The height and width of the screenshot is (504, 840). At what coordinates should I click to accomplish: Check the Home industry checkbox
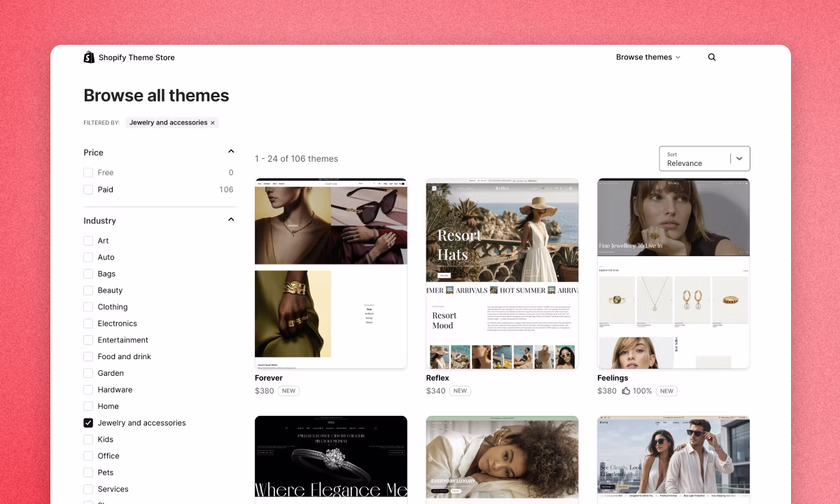pos(88,407)
